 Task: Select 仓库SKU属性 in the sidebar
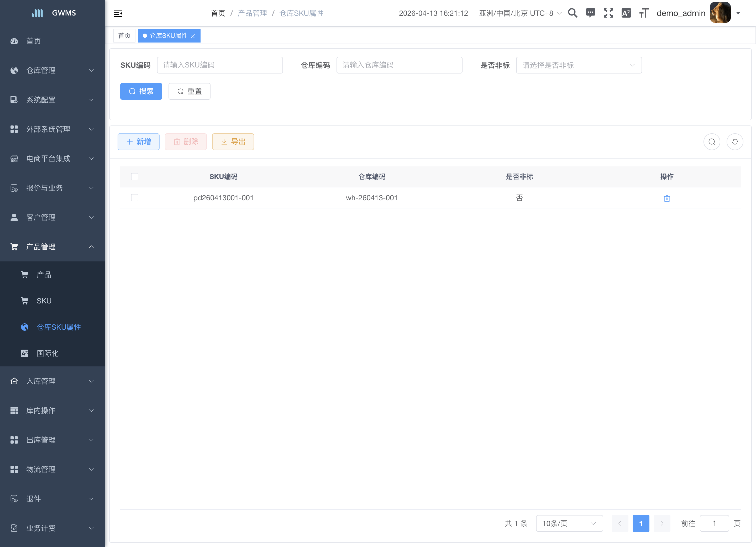click(52, 327)
